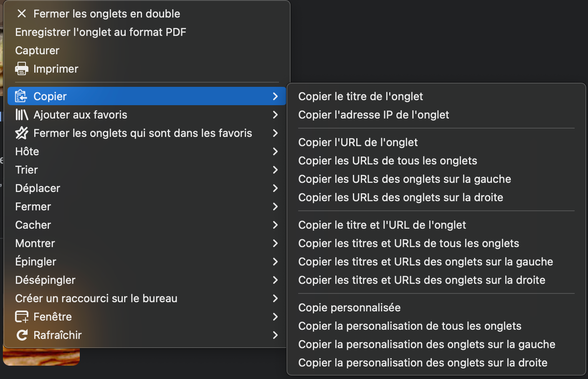Click the reload icon beside Rafraîchir
Viewport: 588px width, 379px height.
click(22, 335)
